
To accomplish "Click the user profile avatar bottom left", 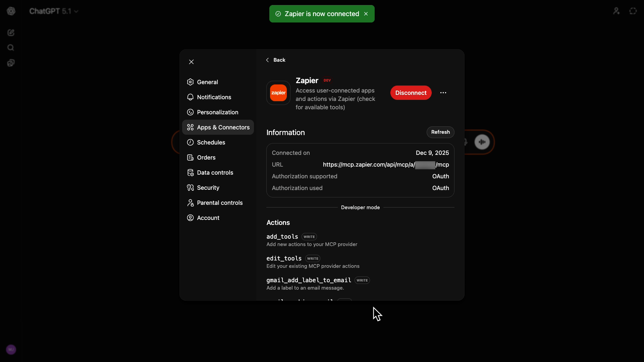I will point(11,350).
